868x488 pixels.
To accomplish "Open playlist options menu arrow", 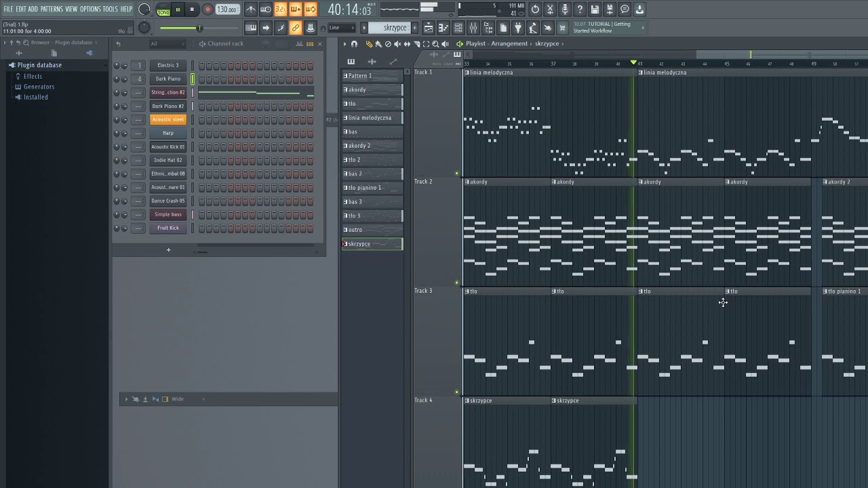I will [x=345, y=44].
